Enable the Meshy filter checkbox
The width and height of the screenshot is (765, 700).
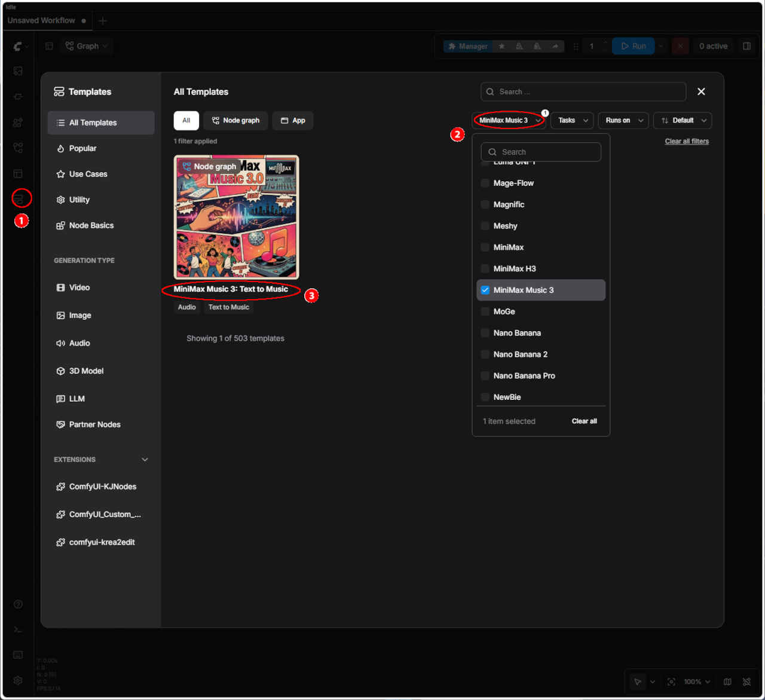click(485, 226)
